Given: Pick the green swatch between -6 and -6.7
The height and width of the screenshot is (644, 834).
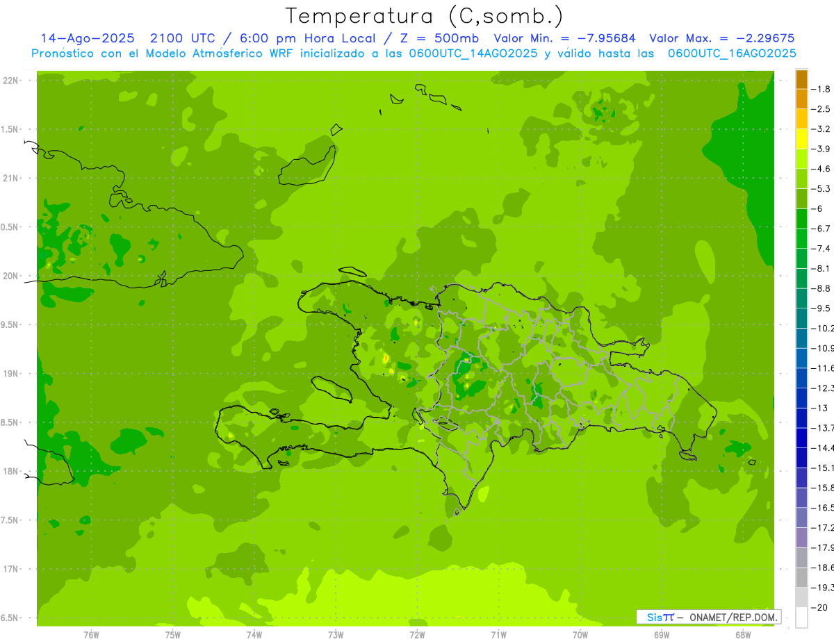Looking at the screenshot, I should tap(801, 218).
